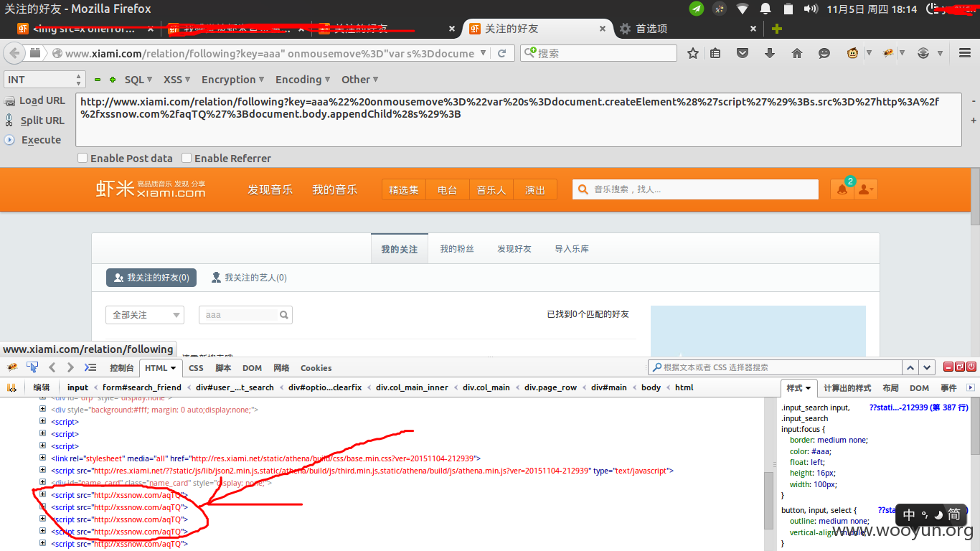The image size is (980, 551).
Task: Click the Xiami notification bell icon
Action: pos(842,190)
